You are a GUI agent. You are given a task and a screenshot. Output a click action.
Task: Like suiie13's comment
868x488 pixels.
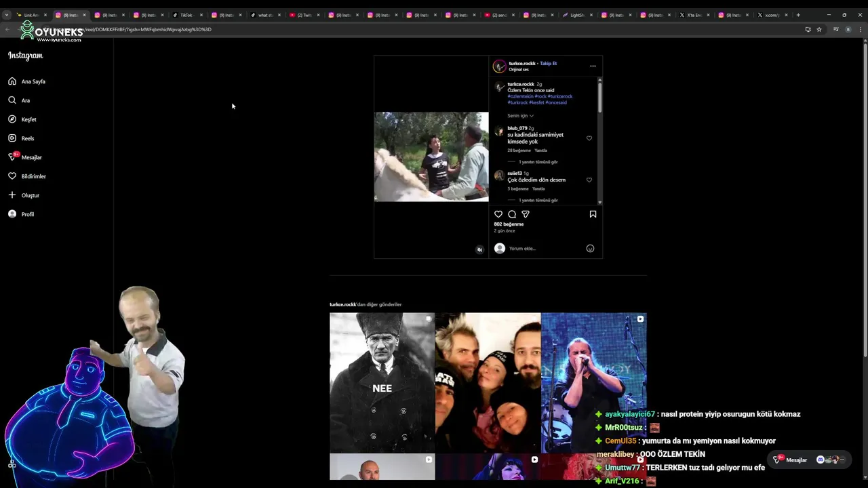(589, 180)
